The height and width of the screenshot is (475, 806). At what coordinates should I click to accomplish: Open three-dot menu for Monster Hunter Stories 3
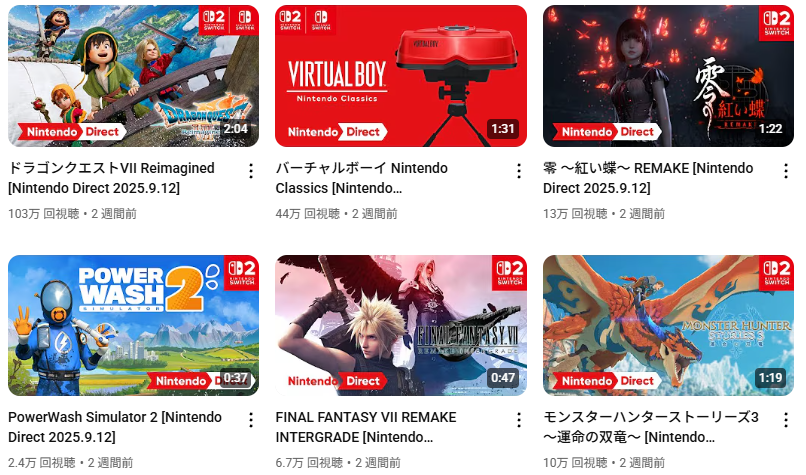[x=786, y=421]
